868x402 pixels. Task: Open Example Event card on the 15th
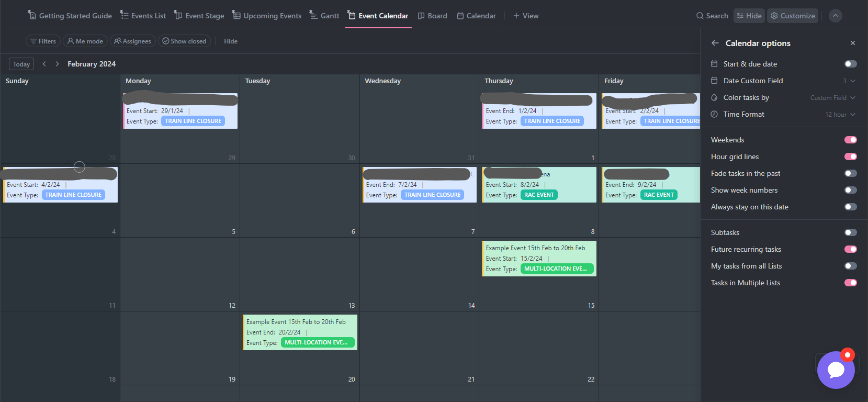539,259
